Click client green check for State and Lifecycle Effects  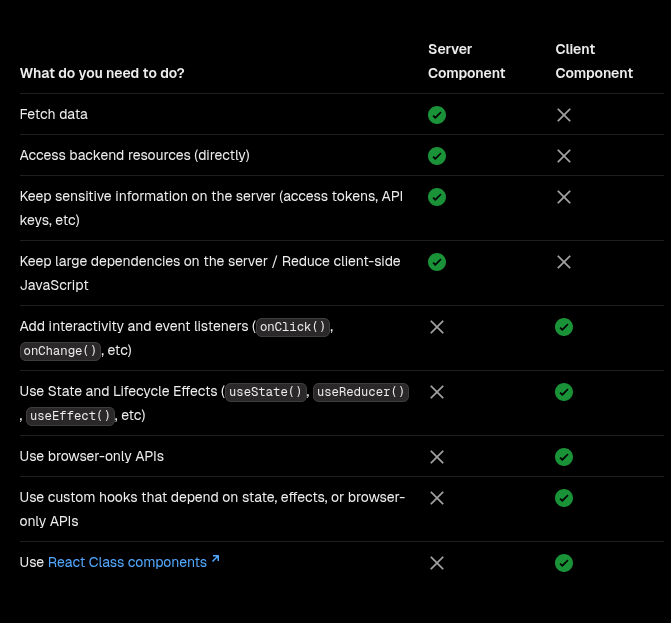click(x=564, y=392)
